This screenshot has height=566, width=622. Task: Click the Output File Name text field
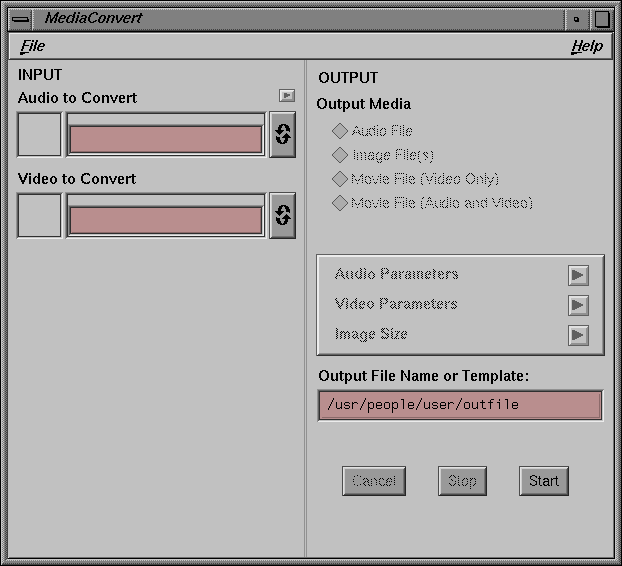[x=460, y=405]
